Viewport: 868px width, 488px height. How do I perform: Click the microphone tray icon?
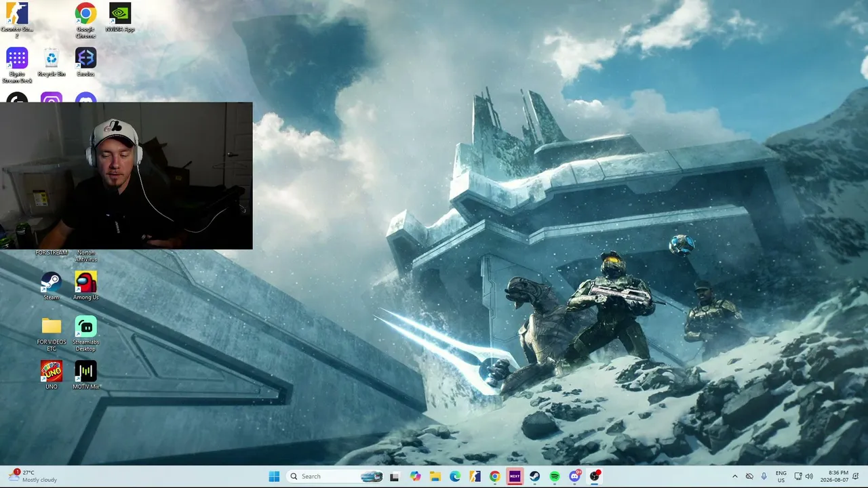764,476
